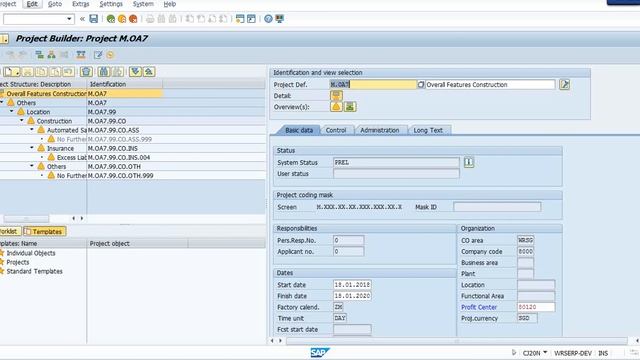The height and width of the screenshot is (360, 640).
Task: Open the project planning board icon
Action: [x=81, y=55]
